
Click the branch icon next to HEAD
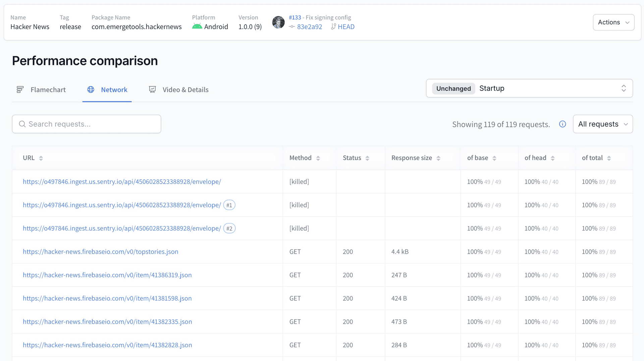tap(333, 27)
